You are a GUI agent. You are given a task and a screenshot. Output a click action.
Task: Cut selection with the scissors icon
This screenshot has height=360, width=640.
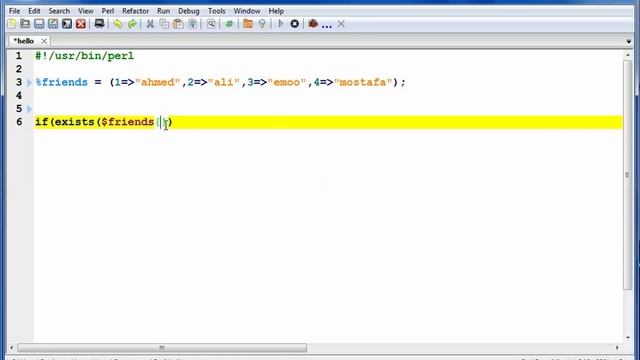tap(150, 24)
